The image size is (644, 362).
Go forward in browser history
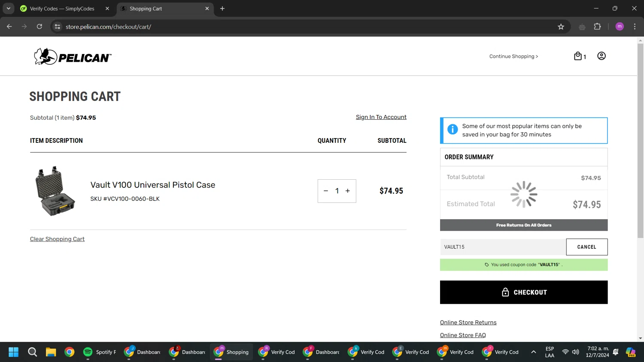coord(24,27)
